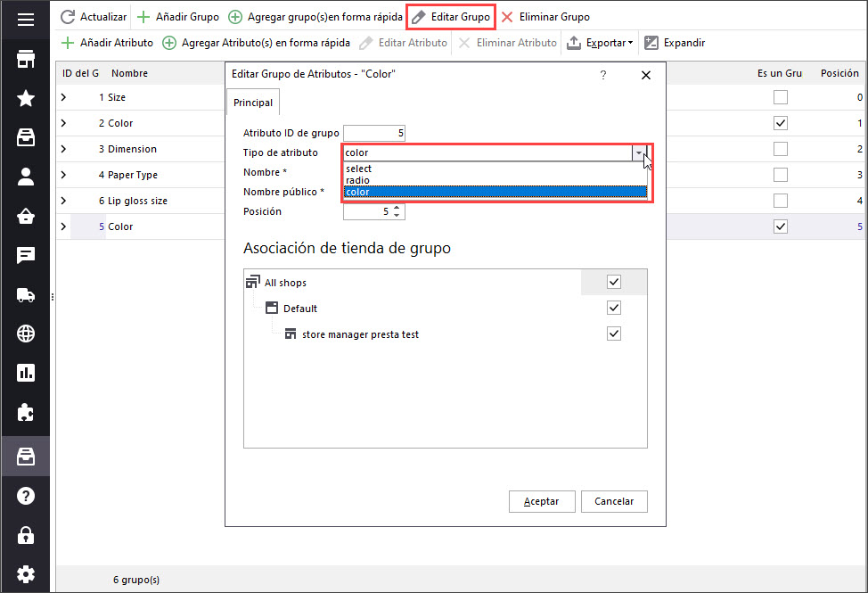The width and height of the screenshot is (868, 593).
Task: Expand the Lip gloss size group row
Action: pyautogui.click(x=63, y=201)
